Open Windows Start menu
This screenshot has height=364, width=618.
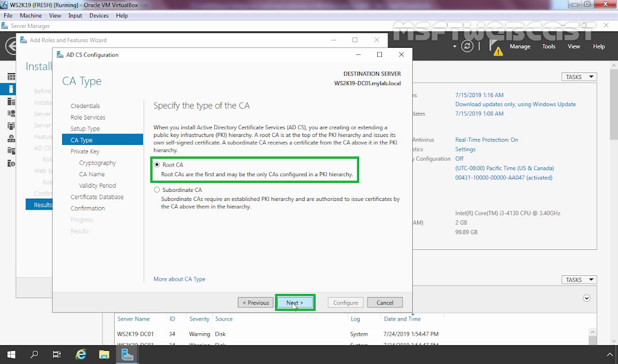(11, 354)
